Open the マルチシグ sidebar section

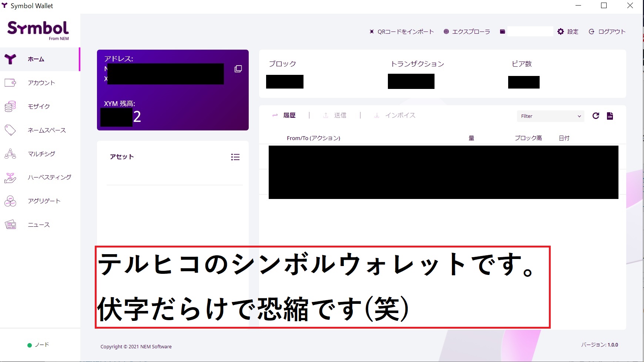tap(40, 154)
